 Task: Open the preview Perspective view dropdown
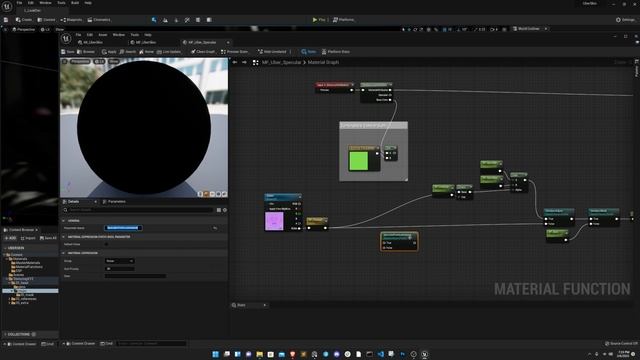(x=80, y=62)
